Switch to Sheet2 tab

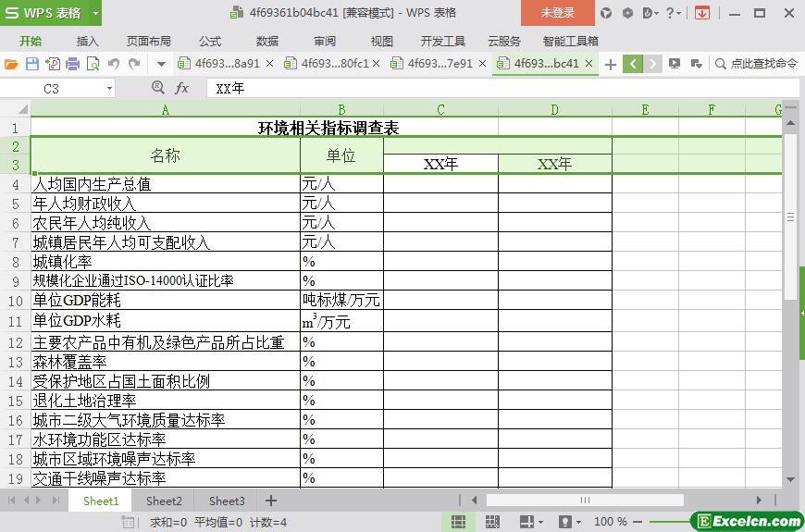tap(164, 501)
